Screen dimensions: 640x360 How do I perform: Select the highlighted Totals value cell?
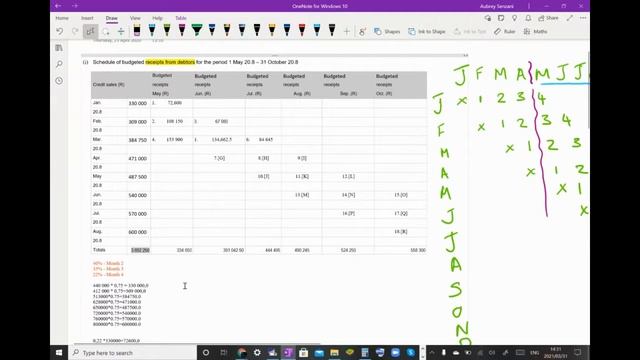click(x=140, y=250)
